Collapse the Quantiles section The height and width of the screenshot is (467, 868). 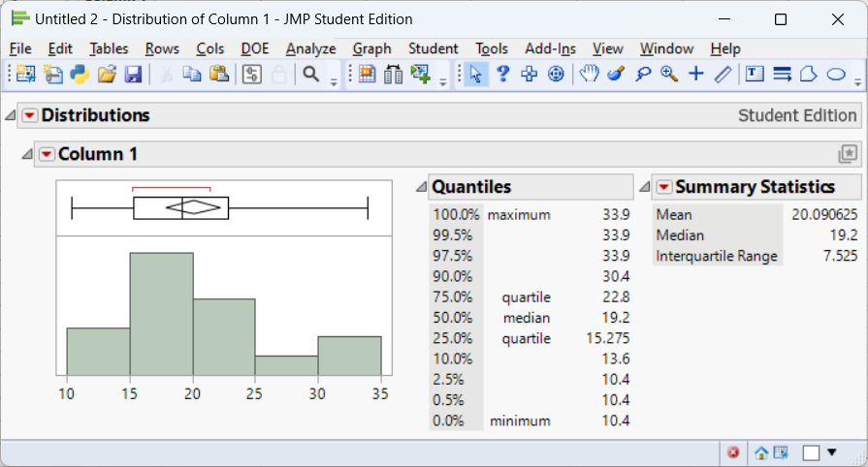pyautogui.click(x=421, y=187)
